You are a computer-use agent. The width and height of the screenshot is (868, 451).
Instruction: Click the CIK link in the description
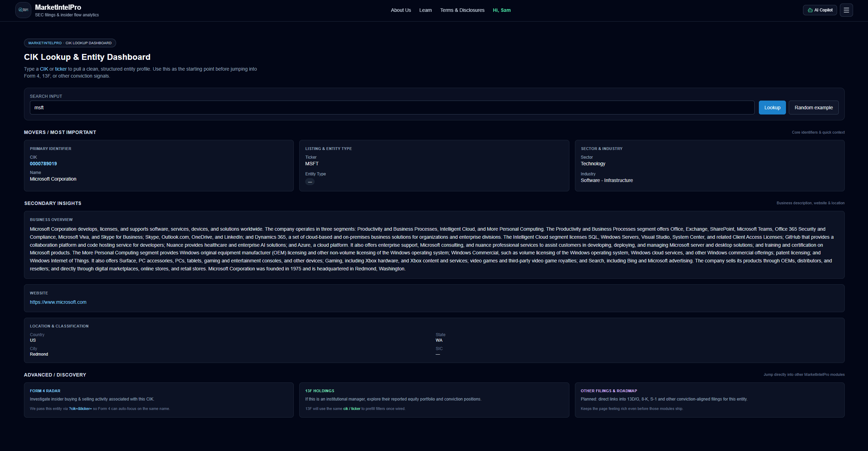click(44, 69)
